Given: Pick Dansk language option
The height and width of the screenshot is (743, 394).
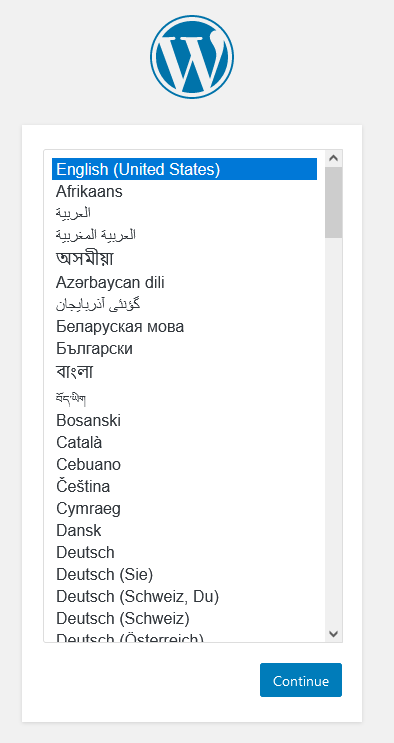Looking at the screenshot, I should (x=184, y=530).
